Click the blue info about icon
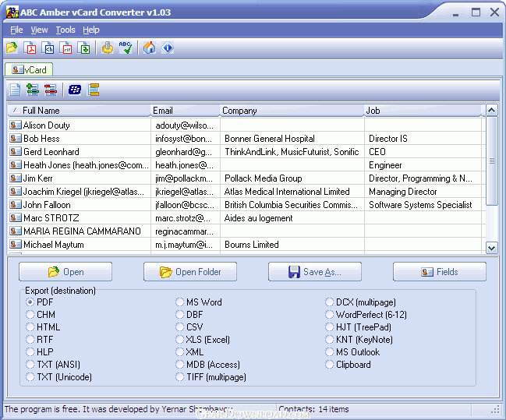 tap(168, 48)
